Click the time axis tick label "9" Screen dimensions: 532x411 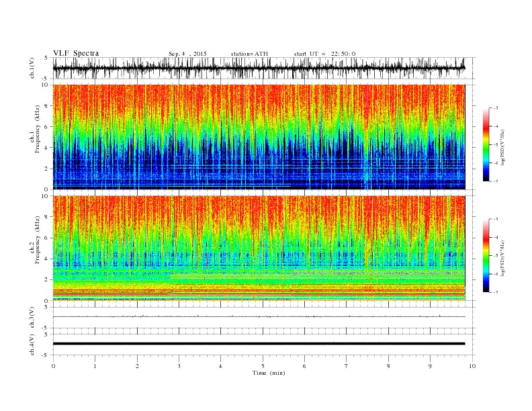coord(430,366)
